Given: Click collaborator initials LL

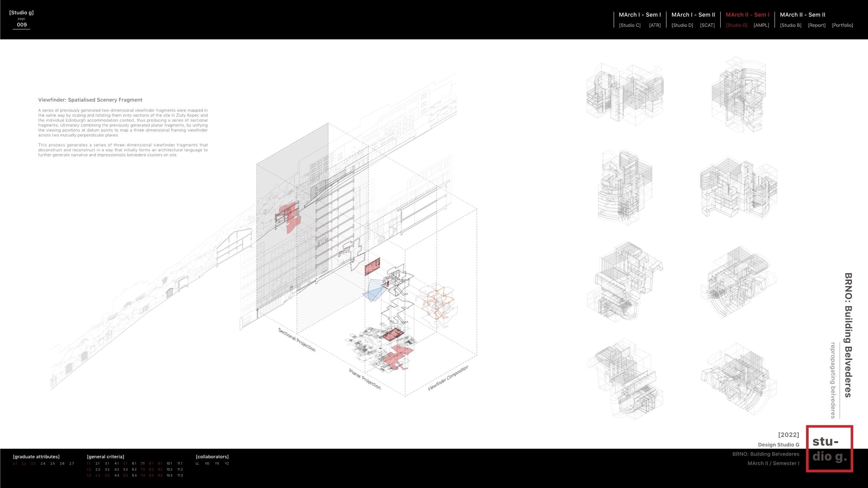Looking at the screenshot, I should coord(197,463).
